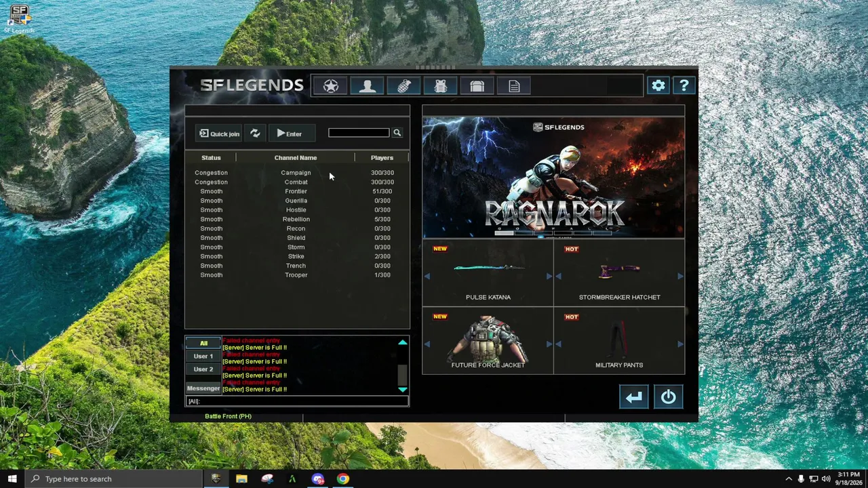The width and height of the screenshot is (868, 488).
Task: Show previous item before Pulse Katana
Action: (427, 276)
